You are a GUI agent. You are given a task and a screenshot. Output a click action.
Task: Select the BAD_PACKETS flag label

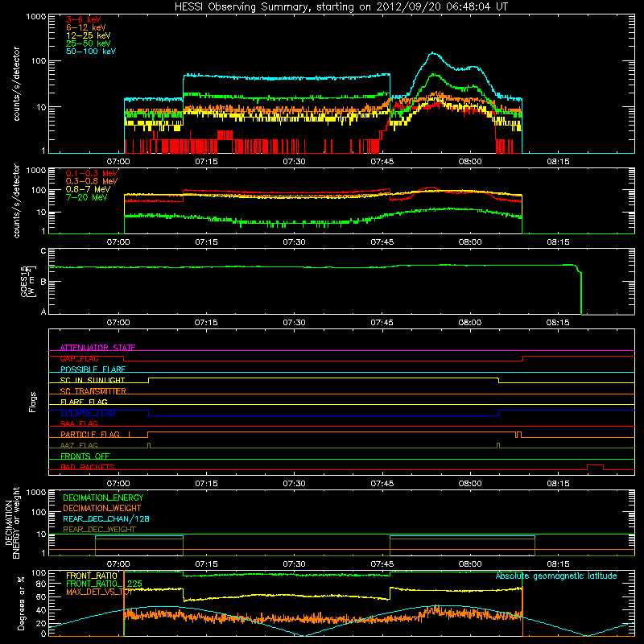click(x=88, y=467)
